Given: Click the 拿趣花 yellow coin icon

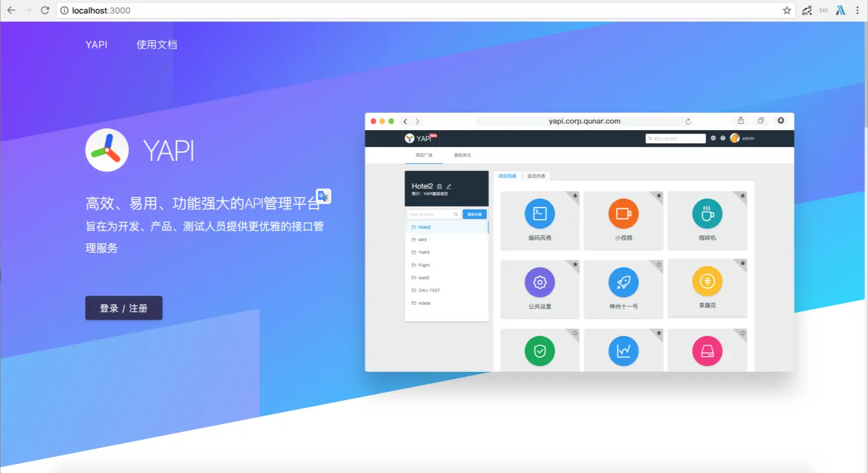Looking at the screenshot, I should tap(707, 282).
